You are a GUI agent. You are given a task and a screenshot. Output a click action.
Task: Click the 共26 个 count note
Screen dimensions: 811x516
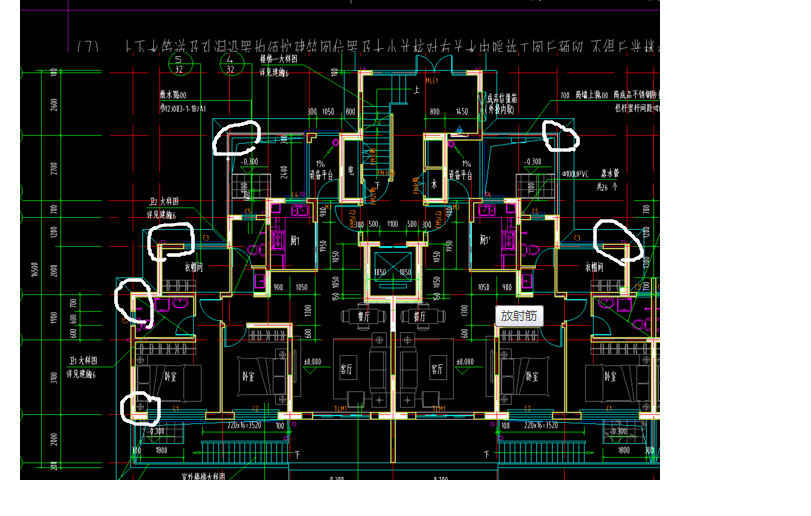coord(607,187)
